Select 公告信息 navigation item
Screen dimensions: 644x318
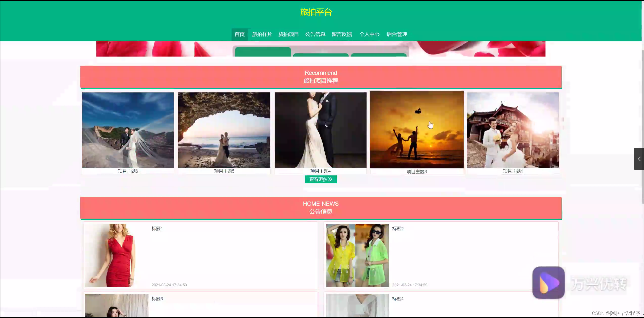[315, 34]
